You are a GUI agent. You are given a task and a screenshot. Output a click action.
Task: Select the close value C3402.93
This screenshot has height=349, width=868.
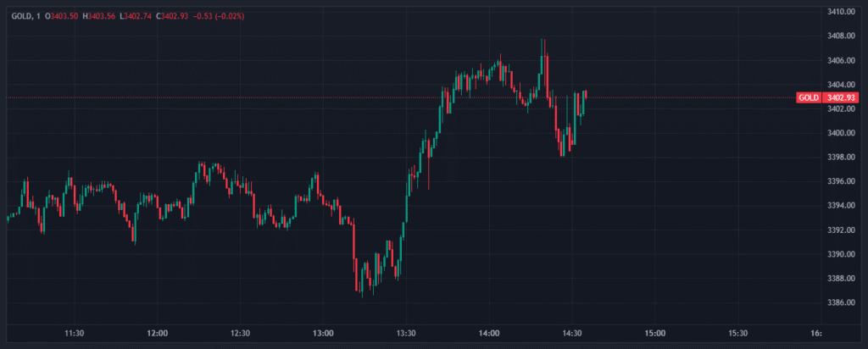[172, 17]
